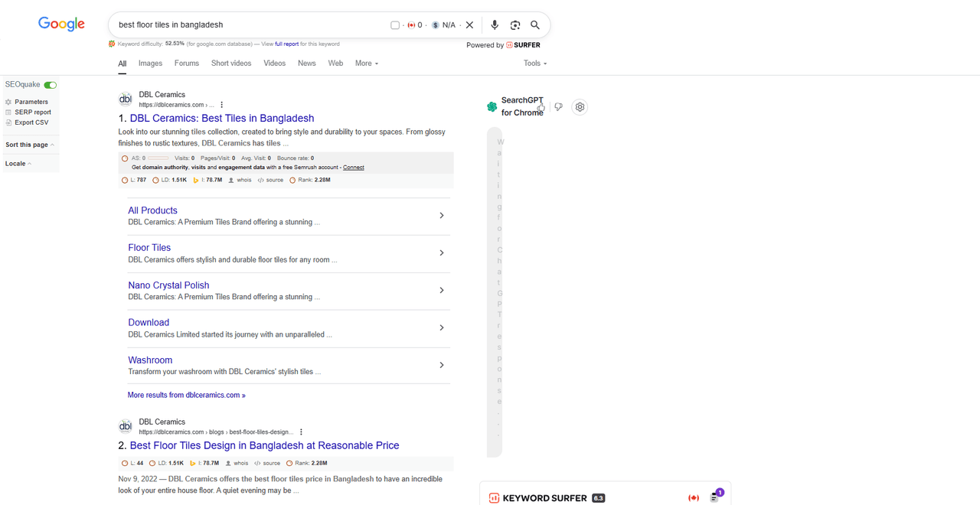Image resolution: width=980 pixels, height=505 pixels.
Task: Open the DBL Ceramics: Best Tiles in Bangladesh result
Action: click(x=222, y=119)
